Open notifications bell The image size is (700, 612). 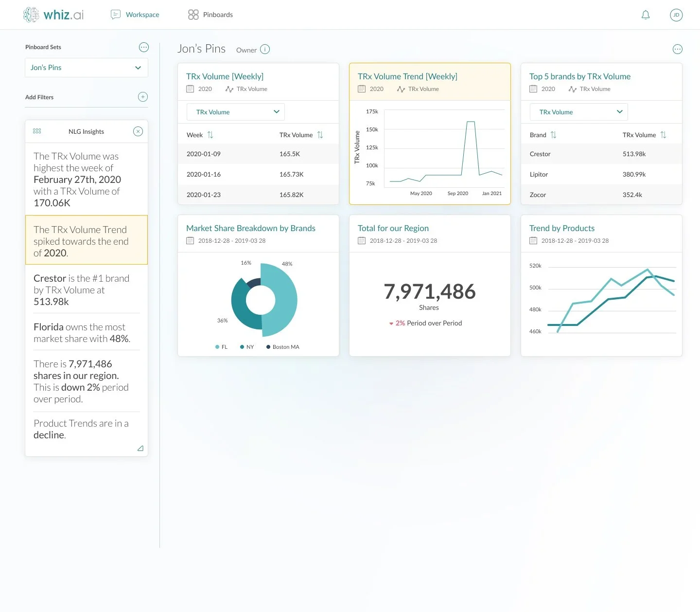tap(646, 15)
